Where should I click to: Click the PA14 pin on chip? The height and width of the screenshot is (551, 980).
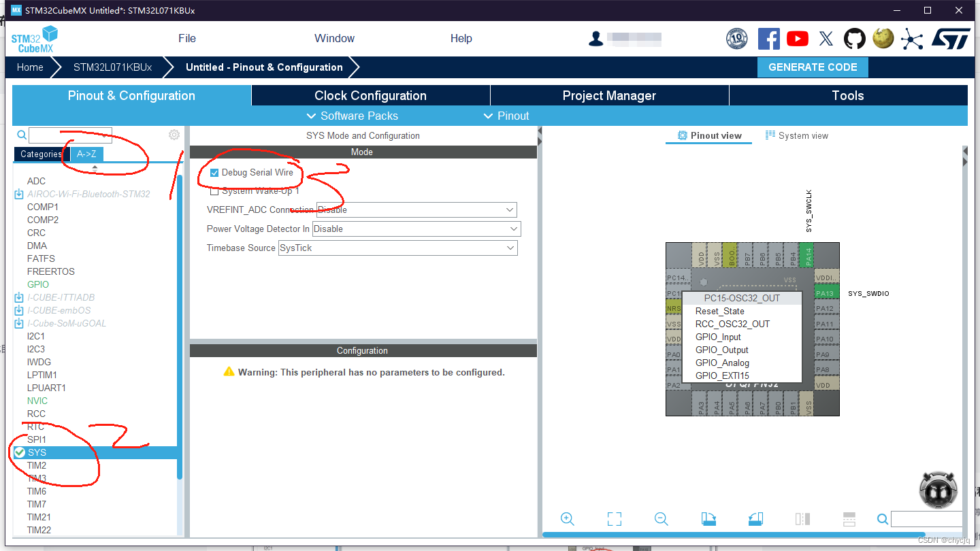click(x=808, y=256)
